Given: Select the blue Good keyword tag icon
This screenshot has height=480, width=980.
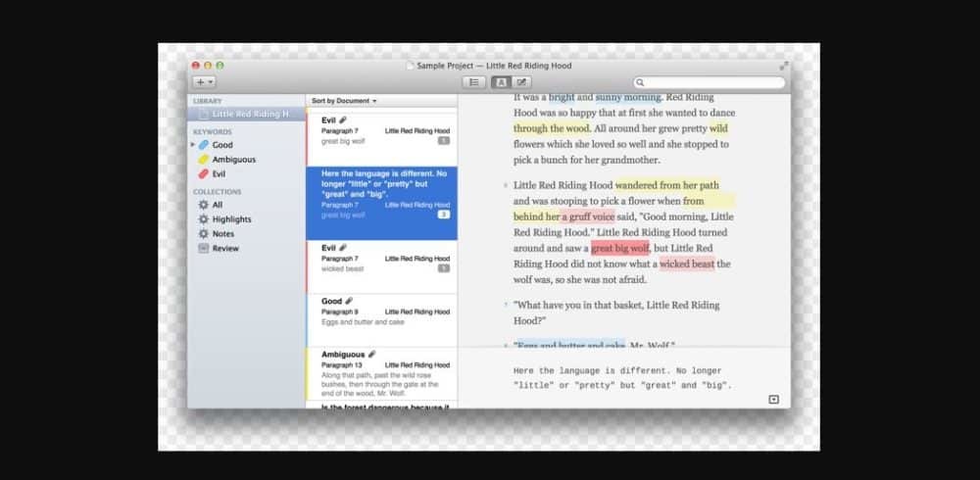Looking at the screenshot, I should click(204, 145).
